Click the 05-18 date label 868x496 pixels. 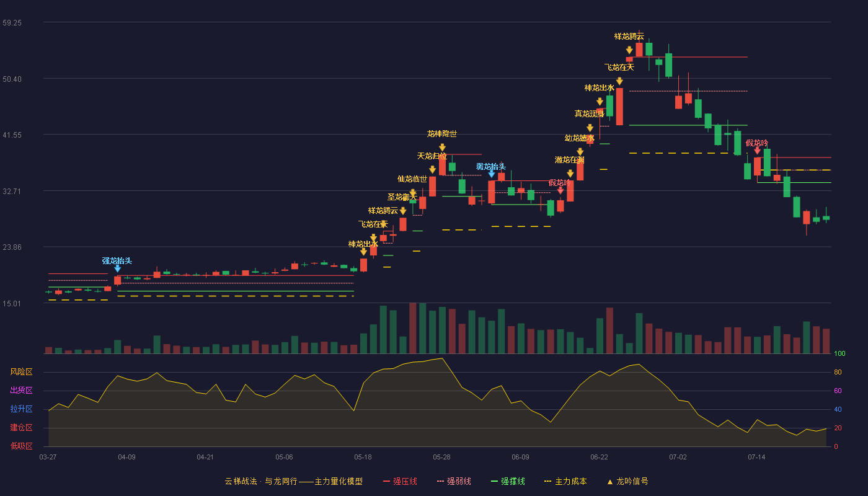click(x=363, y=457)
